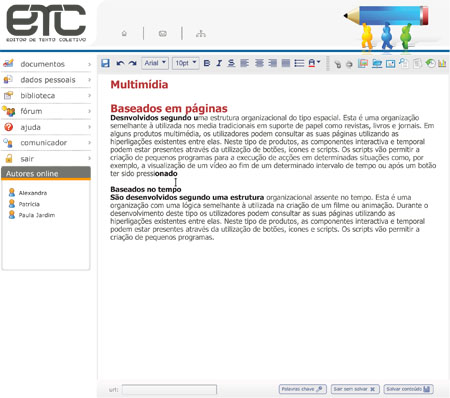Click the image frame toolbar icon
Viewport: 450px width, 398px height.
tap(390, 63)
